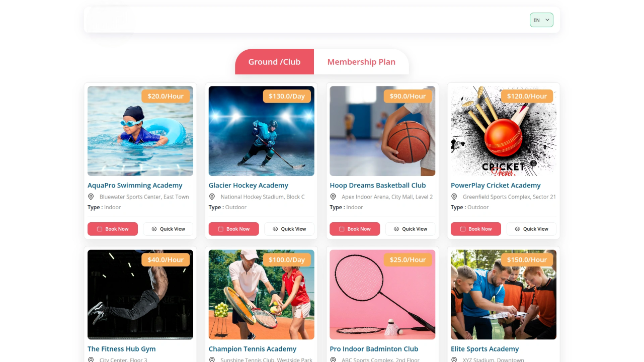The width and height of the screenshot is (644, 362).
Task: Click location pin icon beside National Hockey Stadium
Action: pos(212,197)
